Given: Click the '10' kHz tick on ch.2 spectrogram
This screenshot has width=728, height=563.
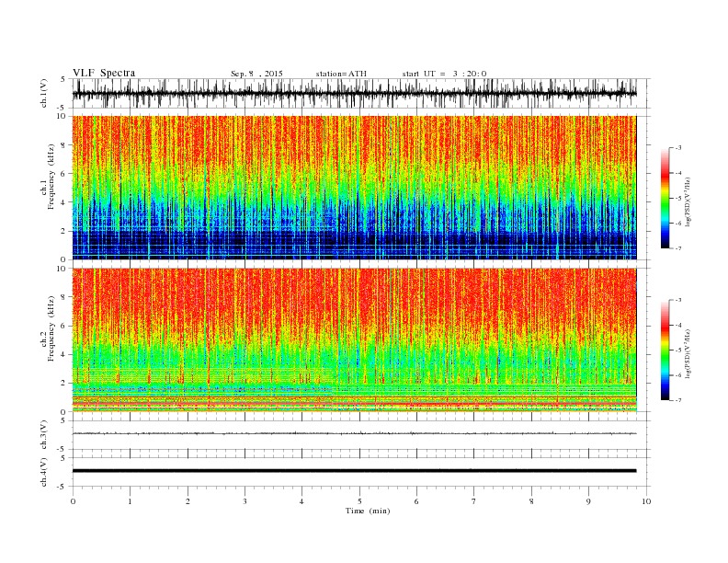Looking at the screenshot, I should click(x=63, y=269).
